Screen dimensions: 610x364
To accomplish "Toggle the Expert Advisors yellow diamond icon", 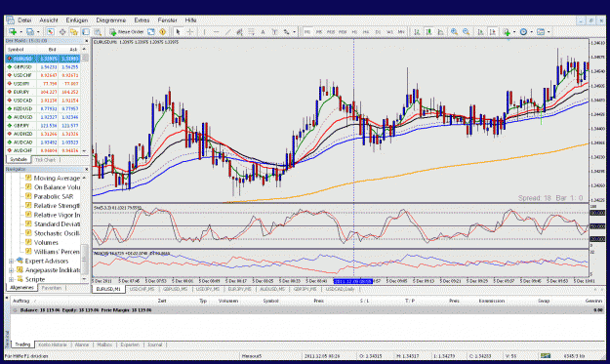I will click(163, 32).
